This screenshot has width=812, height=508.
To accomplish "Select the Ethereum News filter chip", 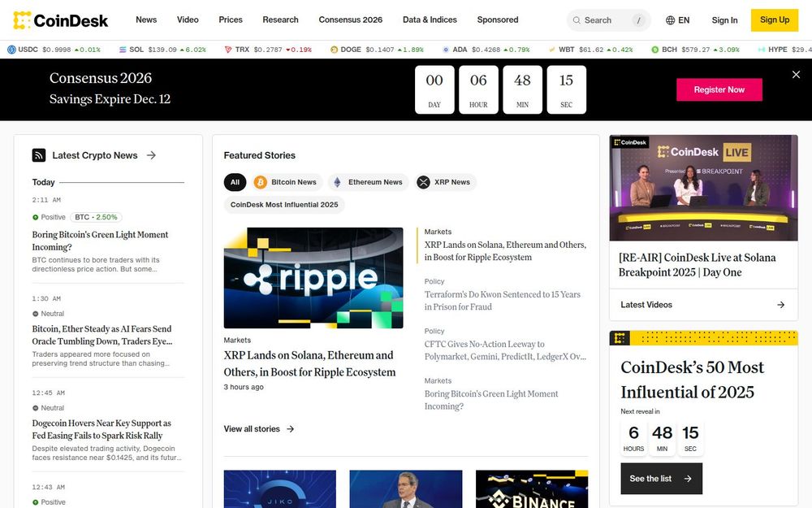I will coord(368,182).
